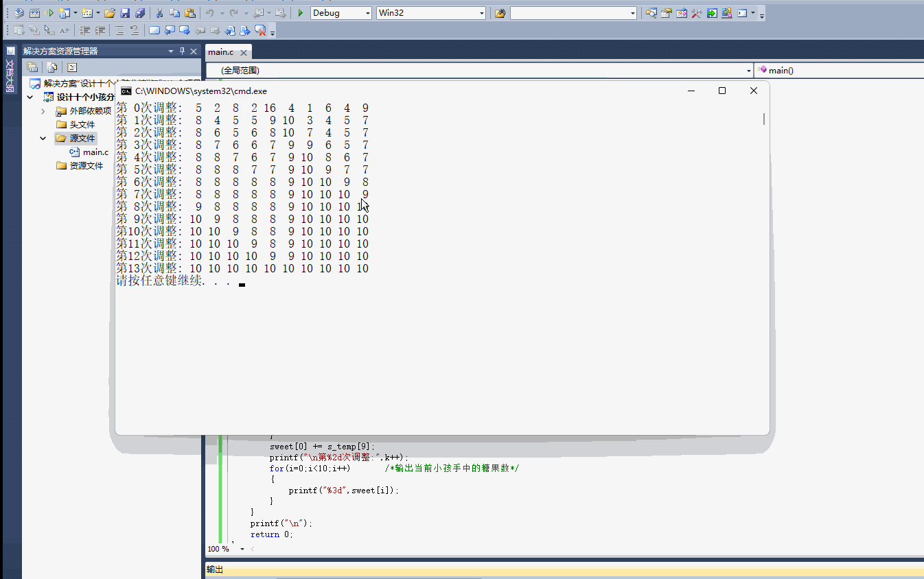The image size is (924, 579).
Task: Click Show All Files icon in Solution Explorer
Action: pos(51,67)
